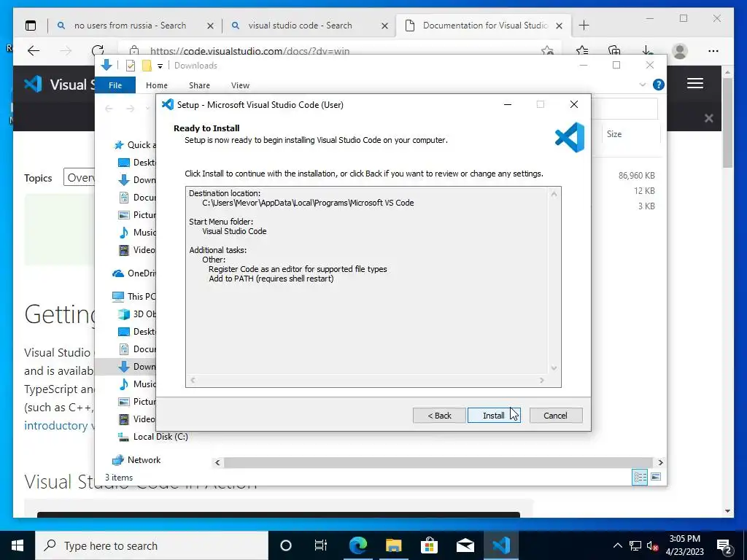Click the taskbar clock showing 3:05 PM
747x560 pixels.
pos(684,545)
